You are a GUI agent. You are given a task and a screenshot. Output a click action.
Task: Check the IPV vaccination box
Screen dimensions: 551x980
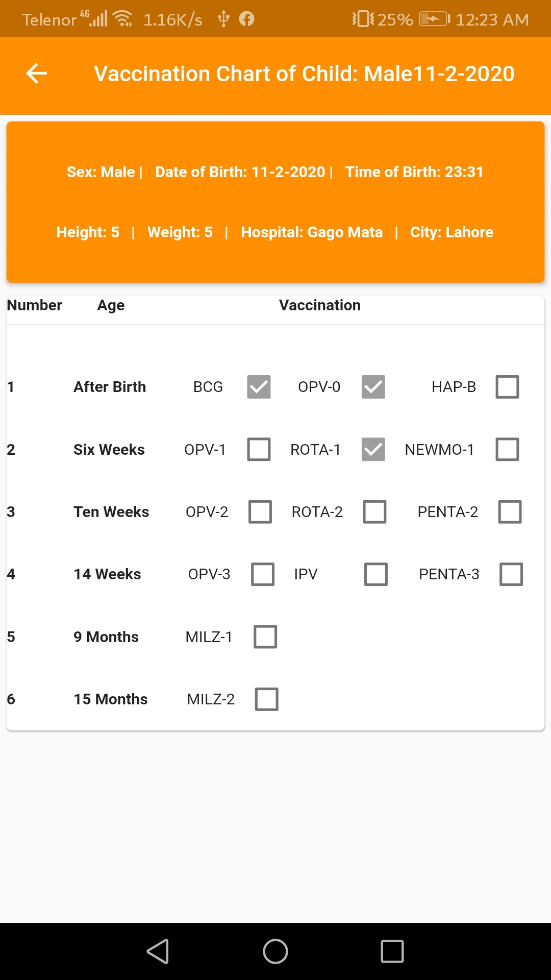tap(375, 574)
